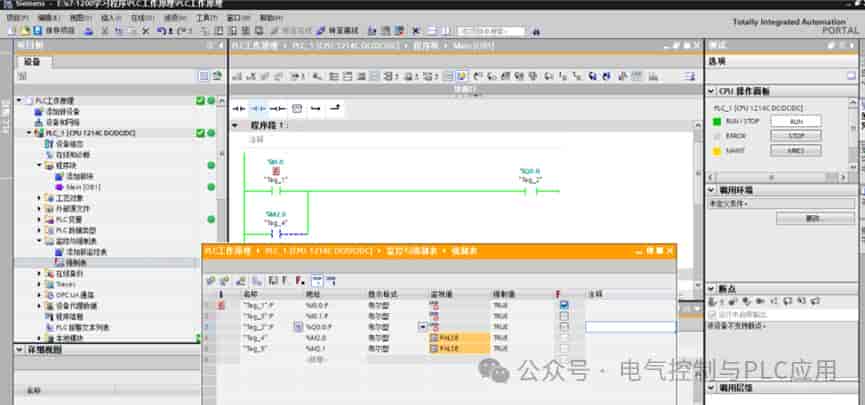Click the undo icon in main toolbar
Viewport: 865px width, 405px height.
[x=161, y=31]
